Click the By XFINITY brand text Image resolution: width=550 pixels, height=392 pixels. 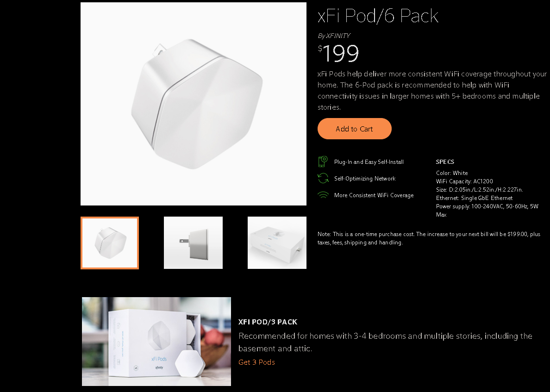click(x=334, y=36)
